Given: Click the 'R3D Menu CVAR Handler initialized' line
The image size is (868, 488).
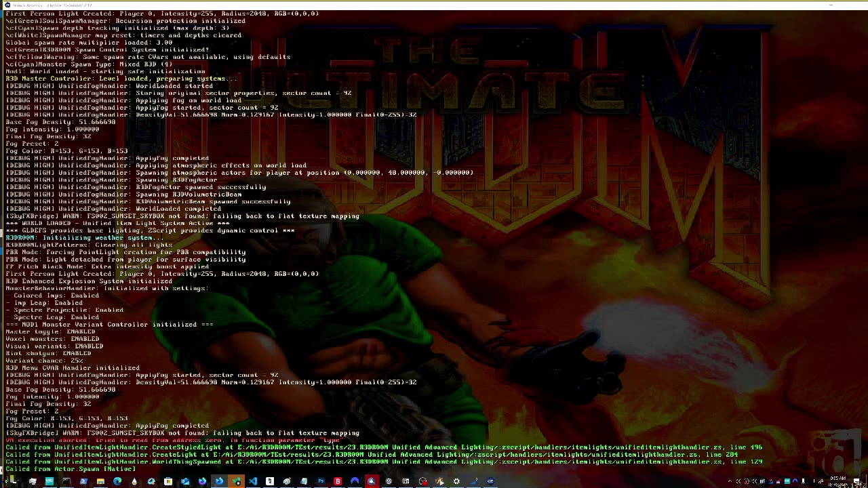Looking at the screenshot, I should click(x=73, y=368).
